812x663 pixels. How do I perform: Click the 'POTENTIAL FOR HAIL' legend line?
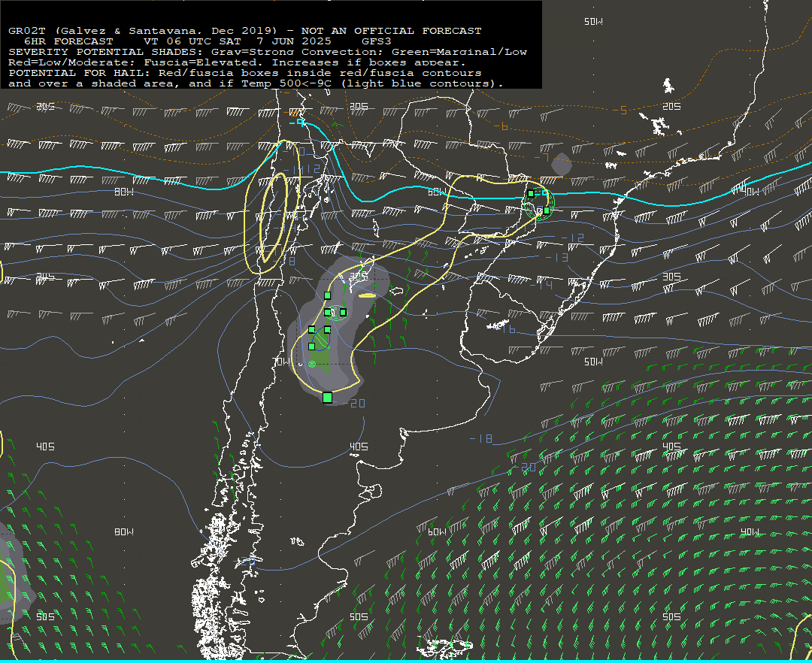[x=245, y=73]
